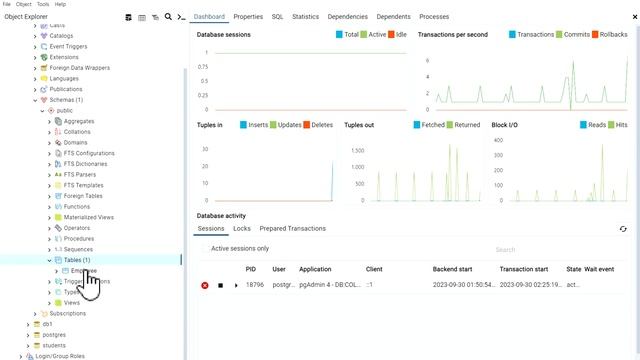Select Login/Group Roles tree item
Image resolution: width=640 pixels, height=360 pixels.
pos(60,356)
